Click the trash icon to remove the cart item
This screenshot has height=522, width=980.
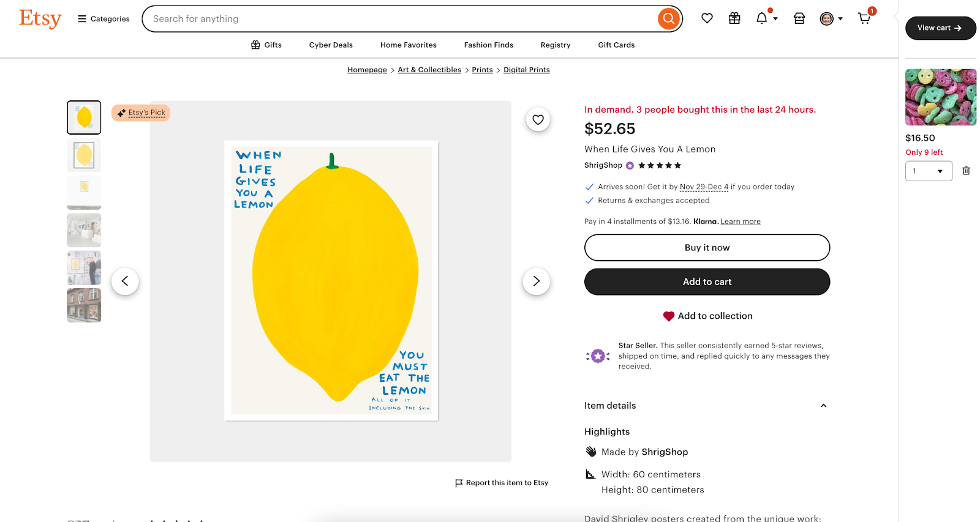(x=966, y=171)
